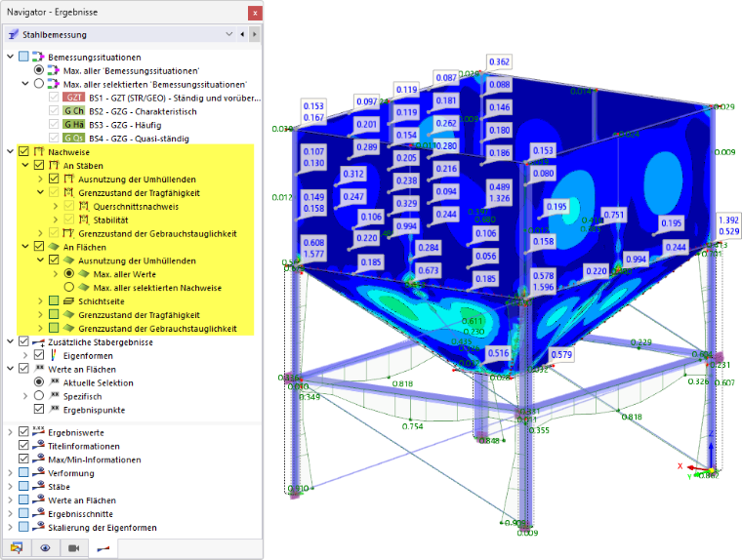This screenshot has height=560, width=742.
Task: Click the GZT badge for BS1
Action: click(x=74, y=98)
